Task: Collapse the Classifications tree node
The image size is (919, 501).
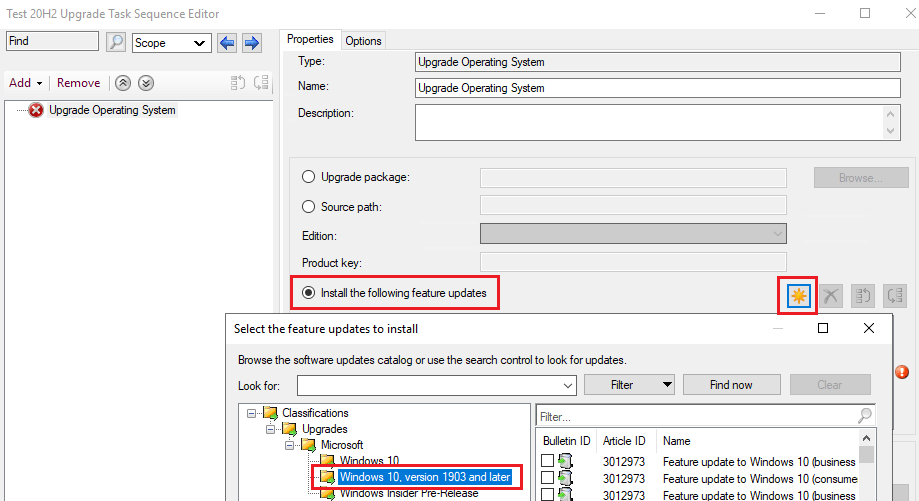Action: (250, 412)
